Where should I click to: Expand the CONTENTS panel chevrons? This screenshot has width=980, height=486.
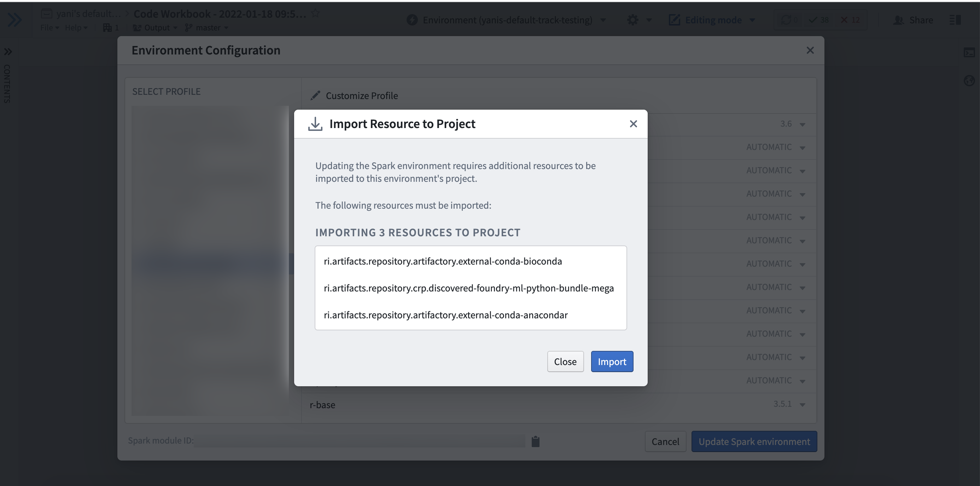8,51
